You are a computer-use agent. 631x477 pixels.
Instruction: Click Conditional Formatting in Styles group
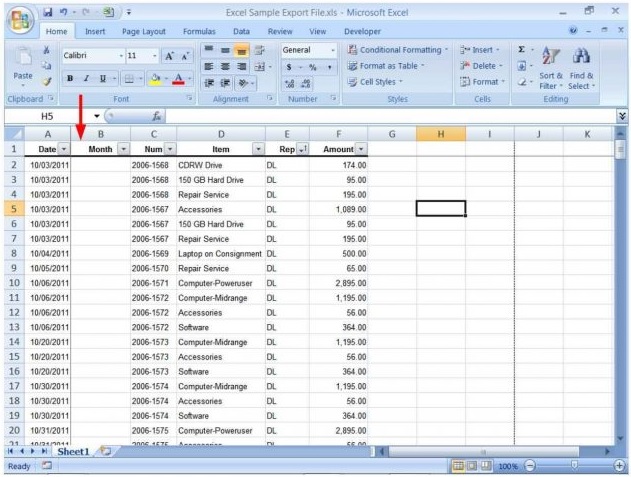click(396, 50)
